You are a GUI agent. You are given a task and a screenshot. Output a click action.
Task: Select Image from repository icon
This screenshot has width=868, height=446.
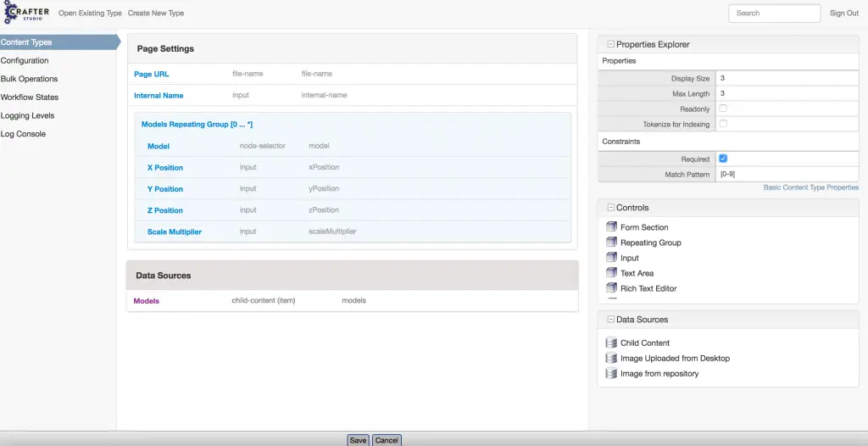(x=612, y=373)
